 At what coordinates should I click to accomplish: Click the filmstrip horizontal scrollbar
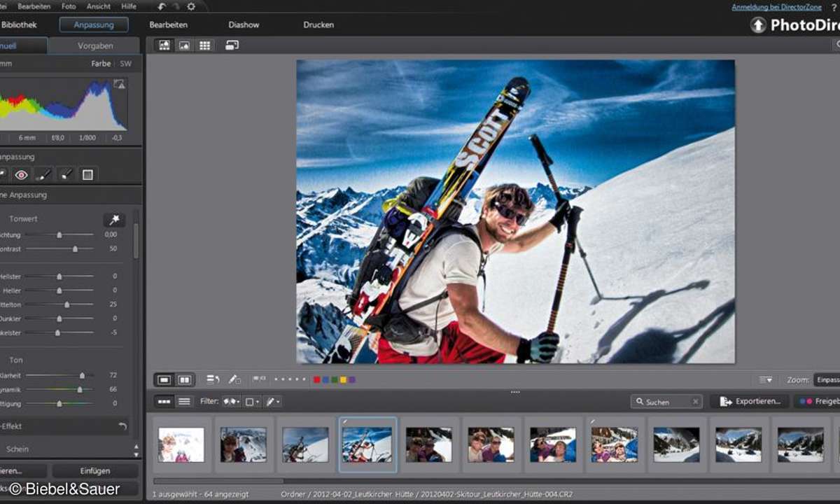pyautogui.click(x=218, y=481)
